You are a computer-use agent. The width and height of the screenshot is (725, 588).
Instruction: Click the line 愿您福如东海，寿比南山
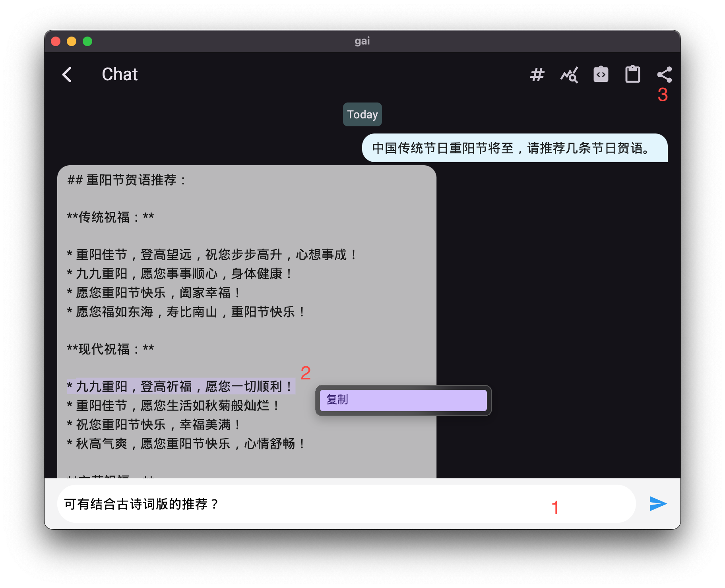click(x=186, y=312)
